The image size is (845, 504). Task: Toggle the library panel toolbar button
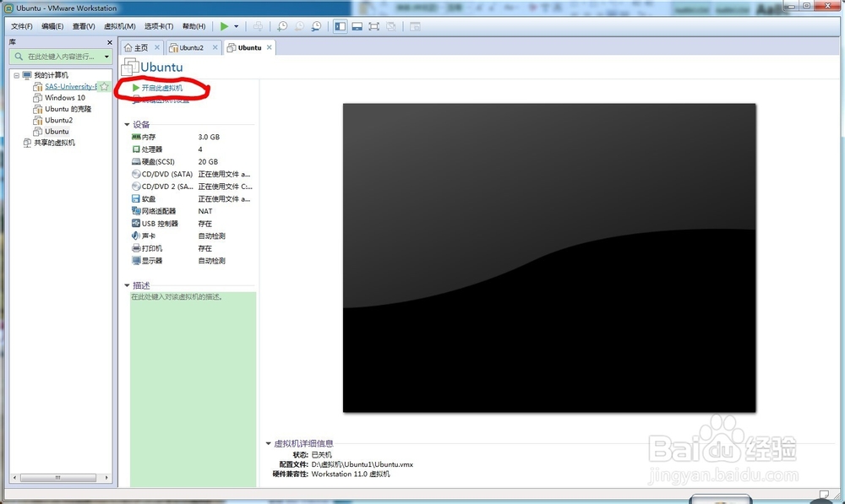[340, 26]
